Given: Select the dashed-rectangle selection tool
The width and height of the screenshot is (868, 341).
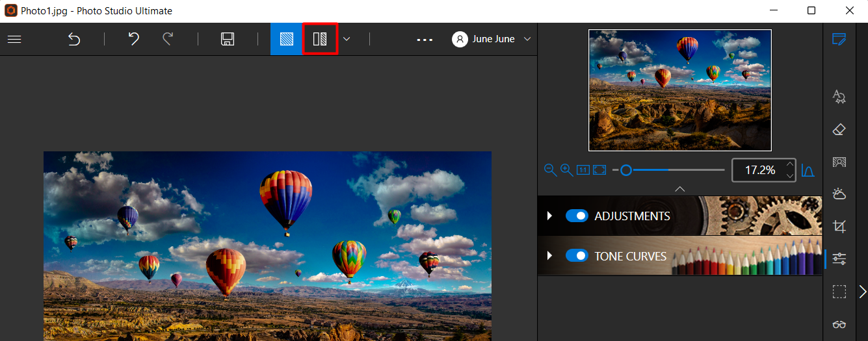Looking at the screenshot, I should [839, 292].
